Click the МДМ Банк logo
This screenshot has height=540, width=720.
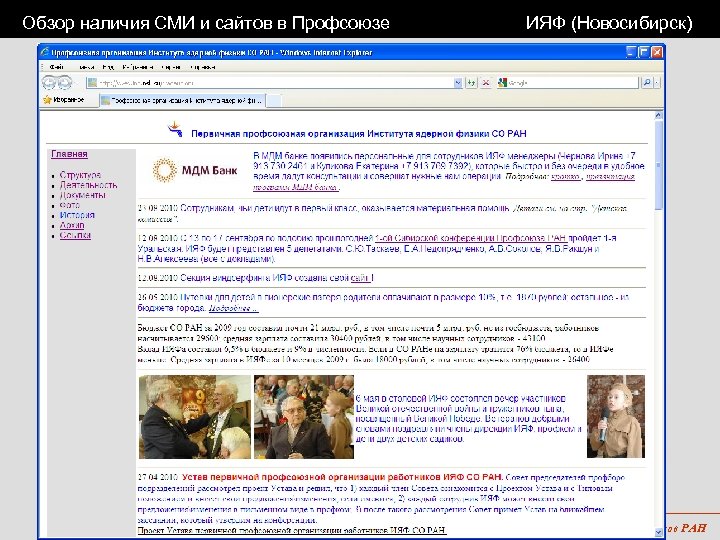pos(195,170)
